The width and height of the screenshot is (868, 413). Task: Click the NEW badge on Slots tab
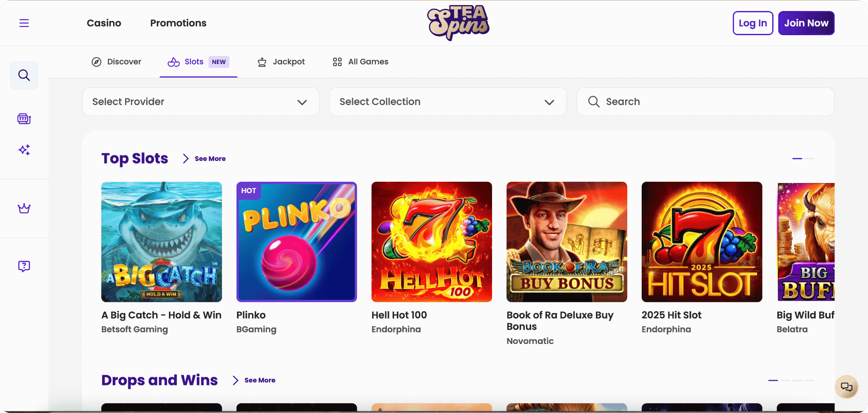click(x=219, y=62)
